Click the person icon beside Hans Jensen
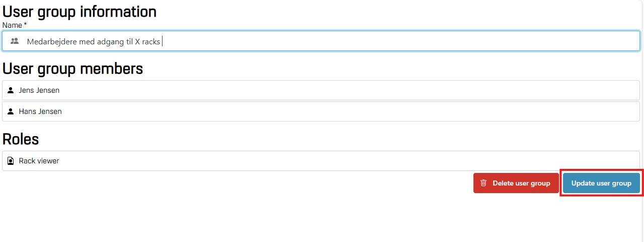 click(x=11, y=111)
